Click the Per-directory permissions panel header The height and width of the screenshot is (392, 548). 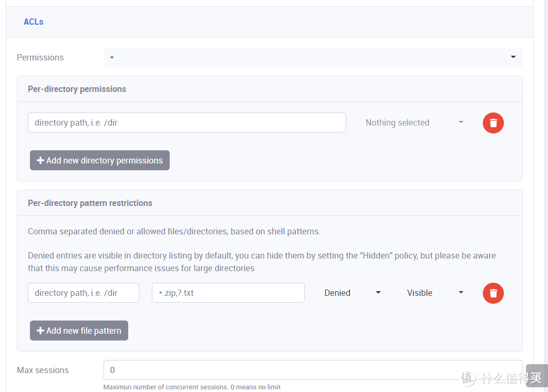[x=77, y=89]
